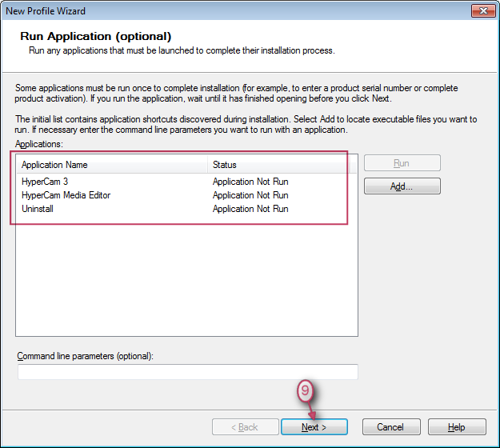Click the Run button
Screen dimensions: 500x448
(x=402, y=163)
